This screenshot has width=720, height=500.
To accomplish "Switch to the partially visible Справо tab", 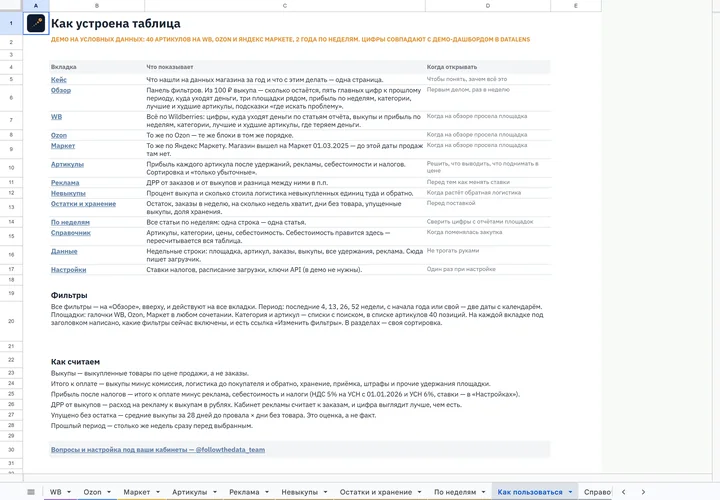I will 597,492.
